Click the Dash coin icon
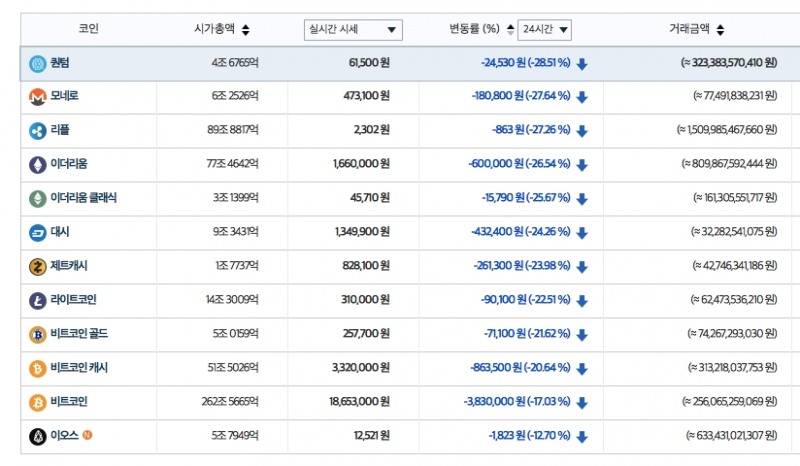The image size is (800, 466). click(38, 232)
